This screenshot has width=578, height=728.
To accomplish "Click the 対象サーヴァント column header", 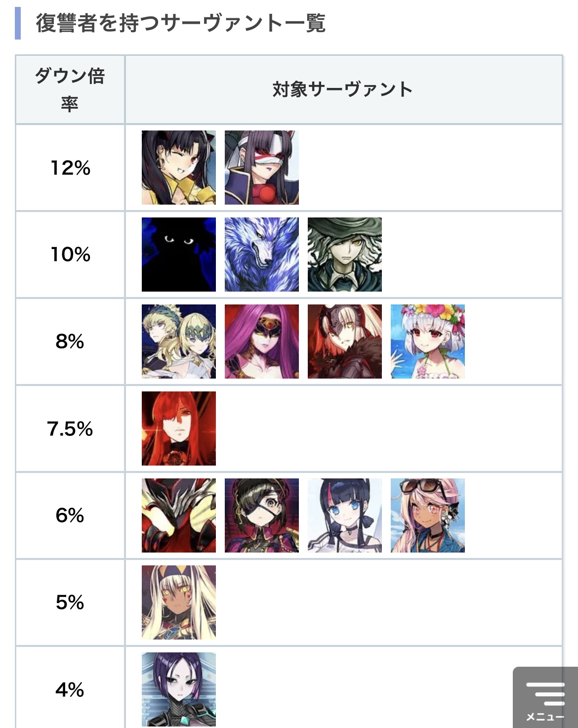I will tap(343, 89).
